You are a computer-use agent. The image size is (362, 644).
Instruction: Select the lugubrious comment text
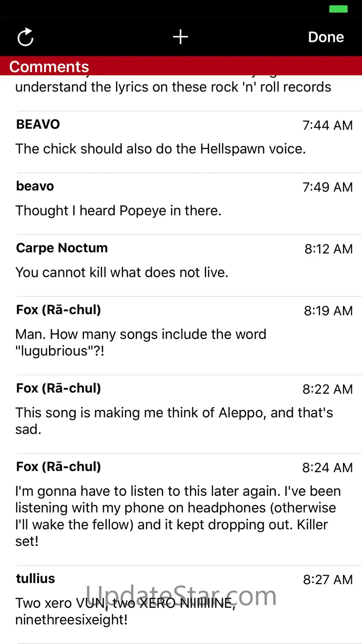141,343
